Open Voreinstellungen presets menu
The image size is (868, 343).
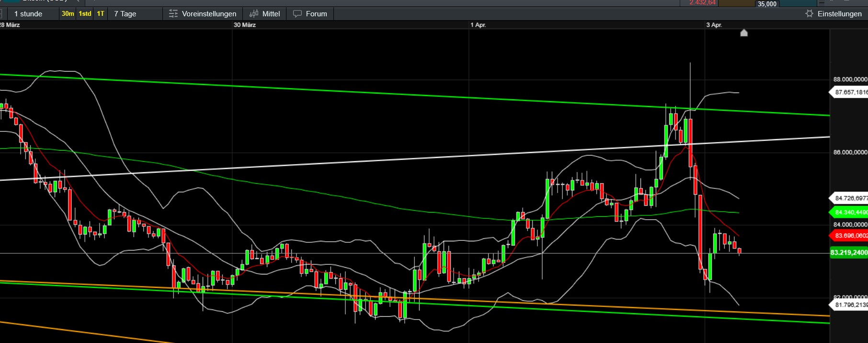tap(203, 14)
